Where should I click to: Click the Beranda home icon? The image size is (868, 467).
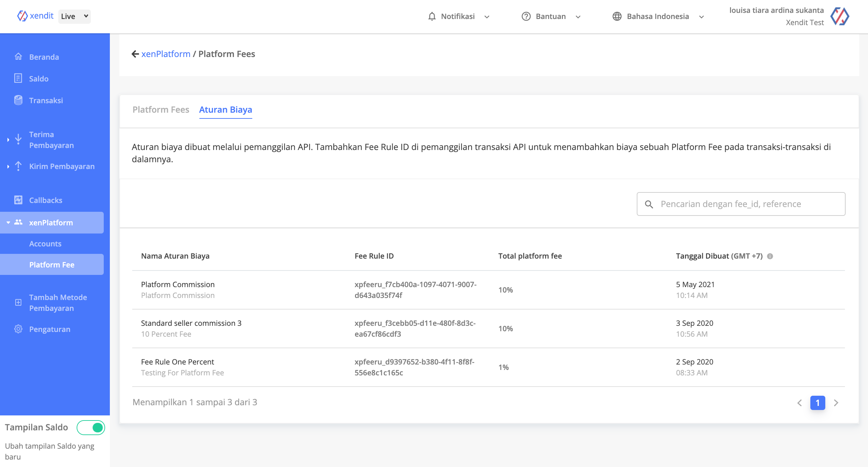click(18, 57)
